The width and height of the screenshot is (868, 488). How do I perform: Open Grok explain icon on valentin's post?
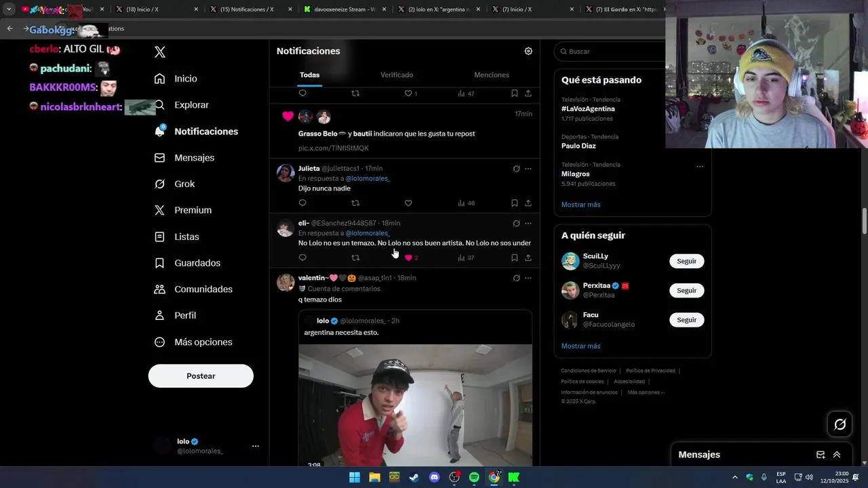click(x=516, y=279)
